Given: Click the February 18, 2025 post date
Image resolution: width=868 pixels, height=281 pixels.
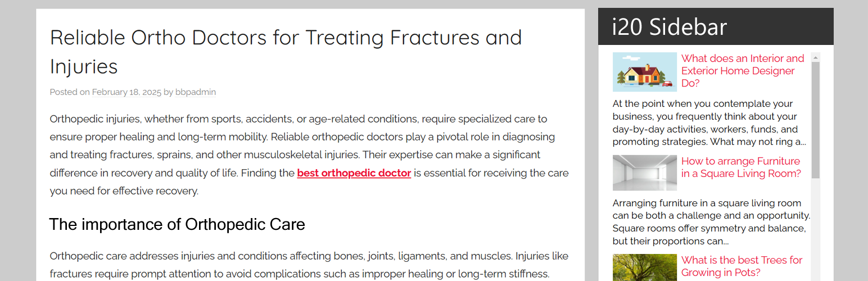Looking at the screenshot, I should pos(126,92).
